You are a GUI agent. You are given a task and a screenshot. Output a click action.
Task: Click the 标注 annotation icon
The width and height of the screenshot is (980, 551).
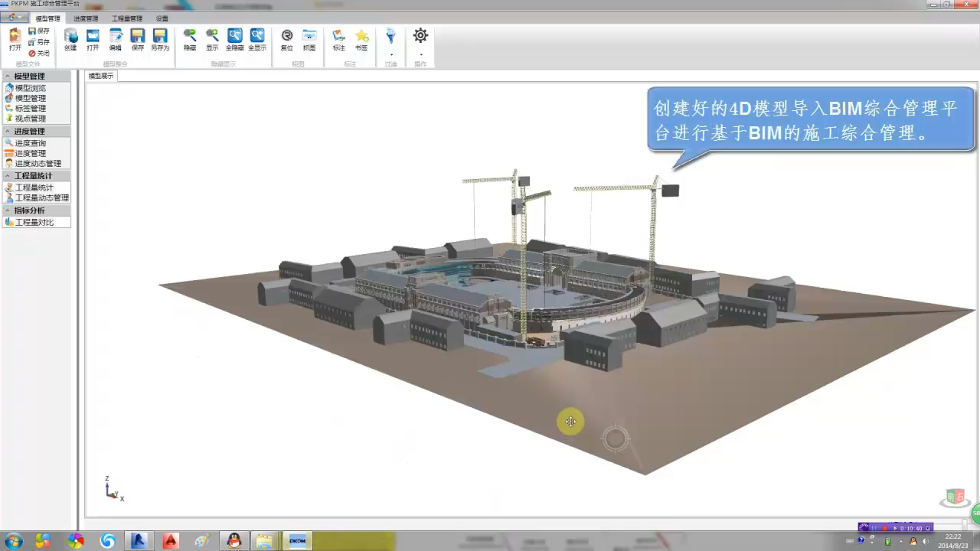click(x=339, y=39)
